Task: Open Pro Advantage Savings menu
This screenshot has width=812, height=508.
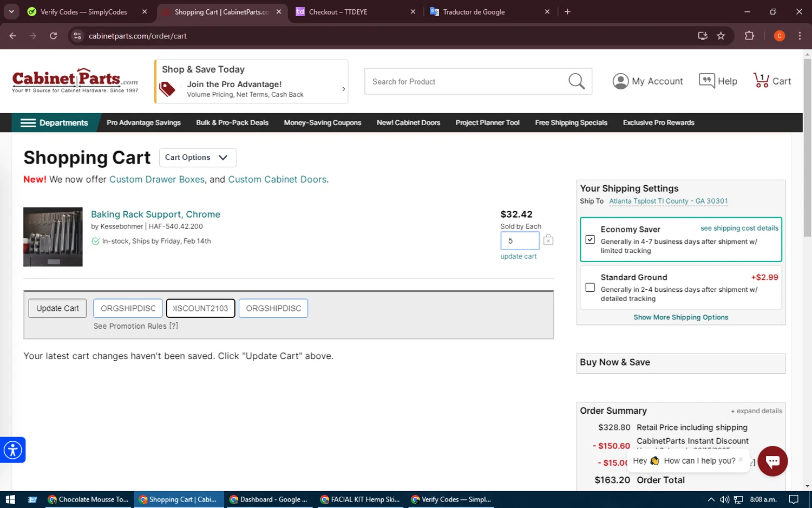Action: pos(143,123)
